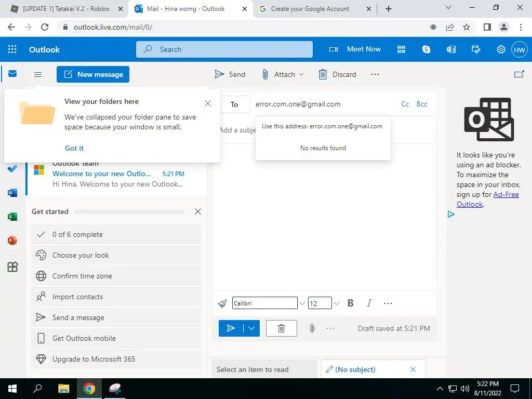532x399 pixels.
Task: Click 0 of 6 complete row
Action: 116,234
